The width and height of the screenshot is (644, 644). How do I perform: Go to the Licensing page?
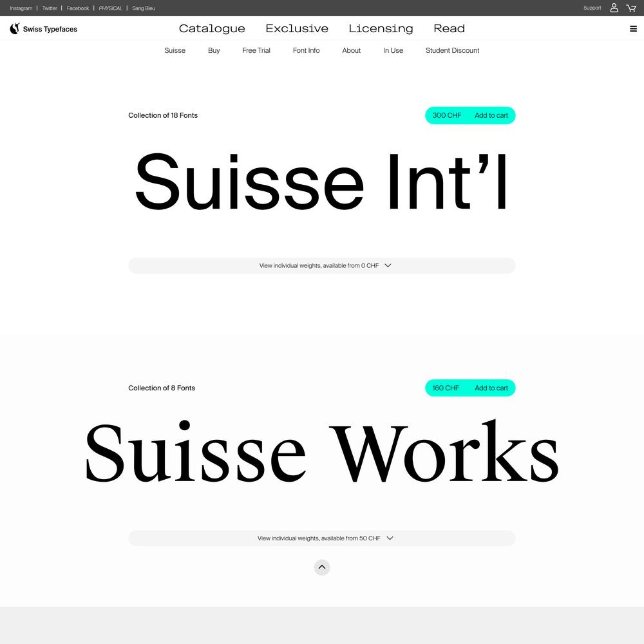[x=381, y=28]
